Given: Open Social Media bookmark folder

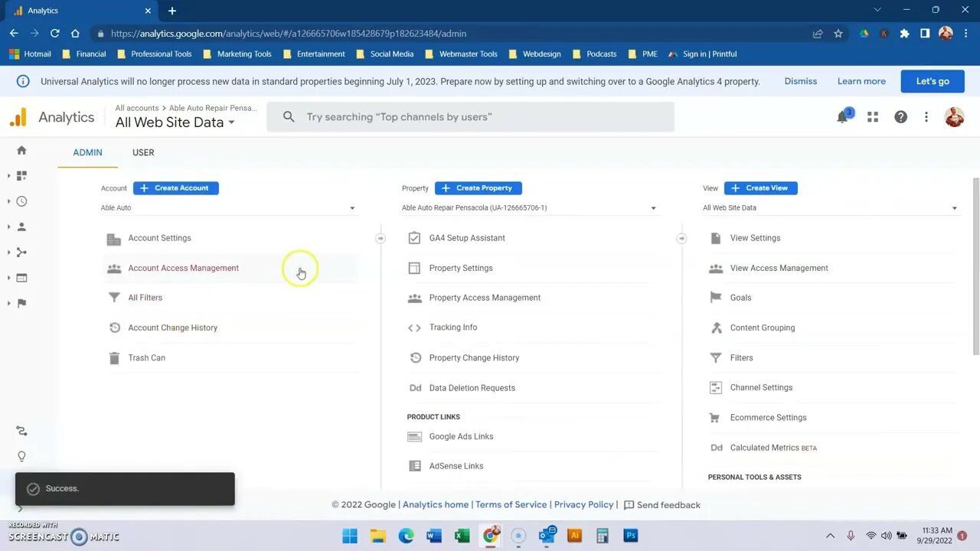Looking at the screenshot, I should (x=384, y=54).
